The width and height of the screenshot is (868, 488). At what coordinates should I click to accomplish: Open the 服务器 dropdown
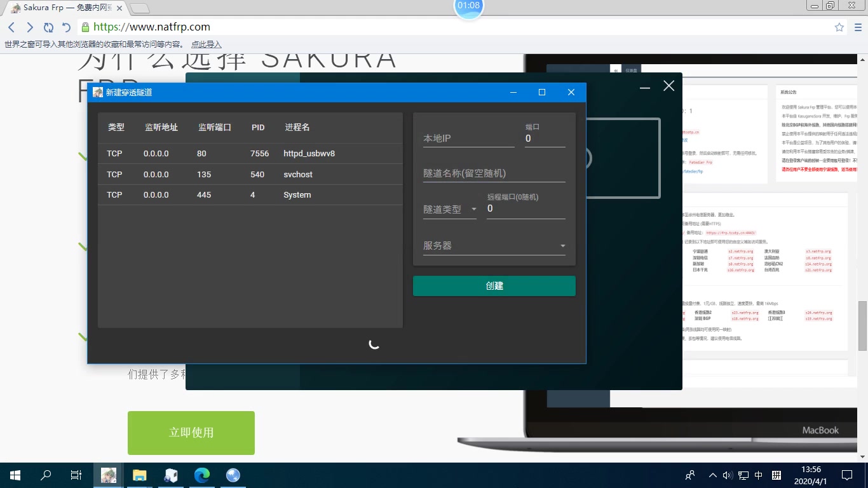click(494, 245)
